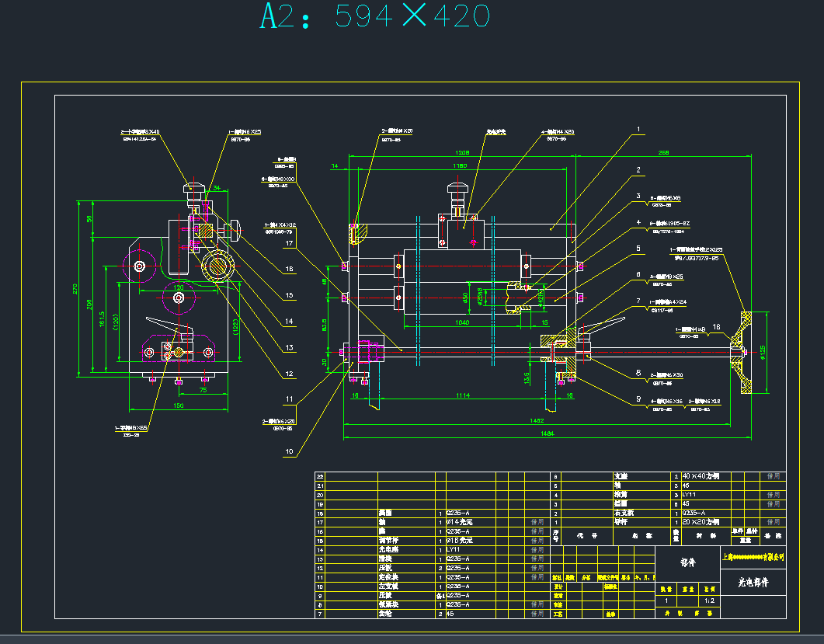Viewport: 824px width, 644px height.
Task: Click the 1040 roller length dimension
Action: click(x=461, y=321)
